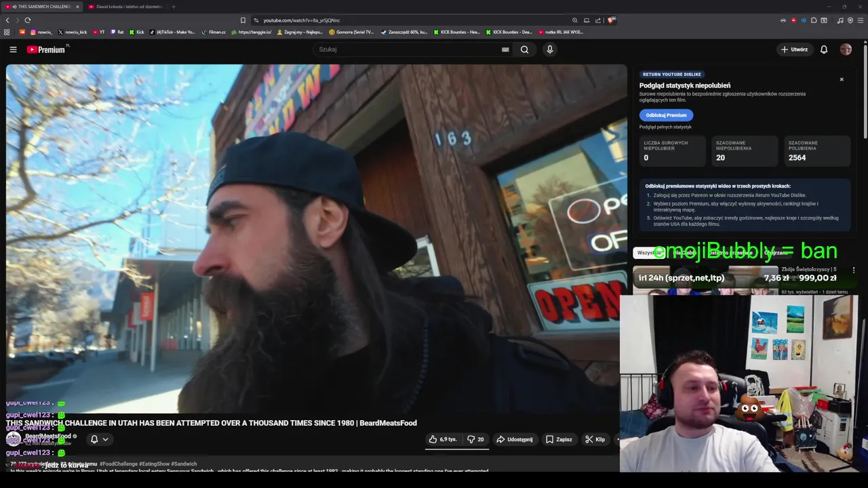Click the Odblokuj Premium button

click(x=666, y=115)
